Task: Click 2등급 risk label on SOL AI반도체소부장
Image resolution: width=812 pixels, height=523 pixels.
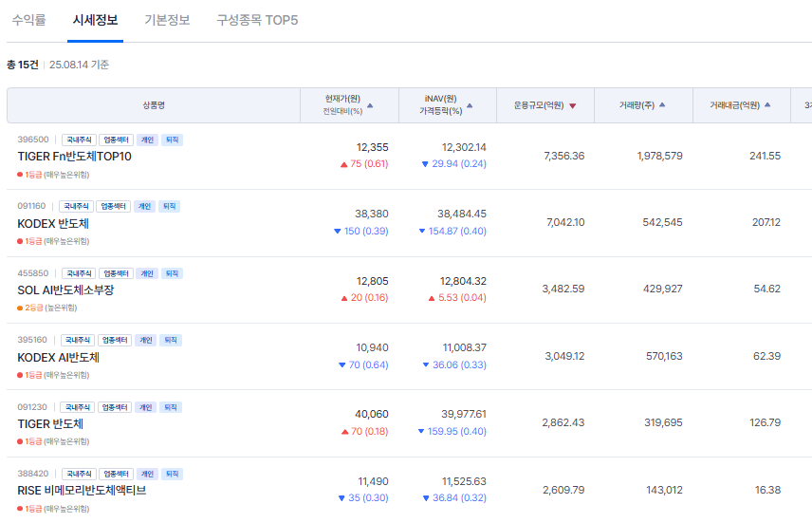Action: coord(33,308)
